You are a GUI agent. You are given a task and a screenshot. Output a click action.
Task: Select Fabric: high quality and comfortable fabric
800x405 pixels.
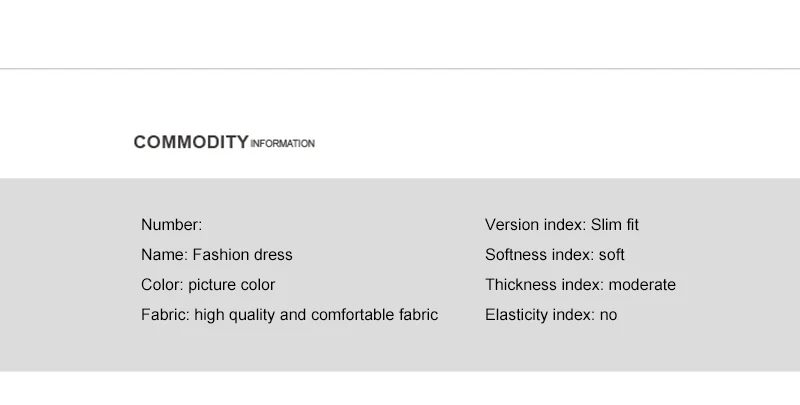tap(289, 315)
